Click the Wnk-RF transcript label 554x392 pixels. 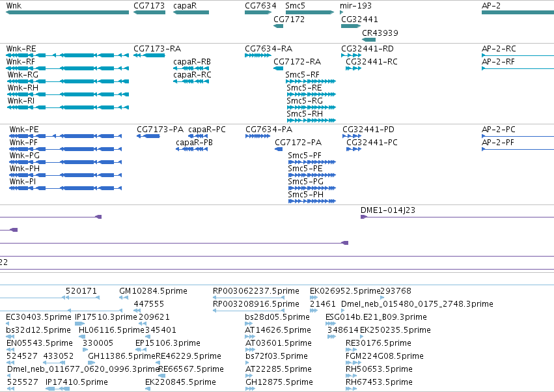click(20, 62)
